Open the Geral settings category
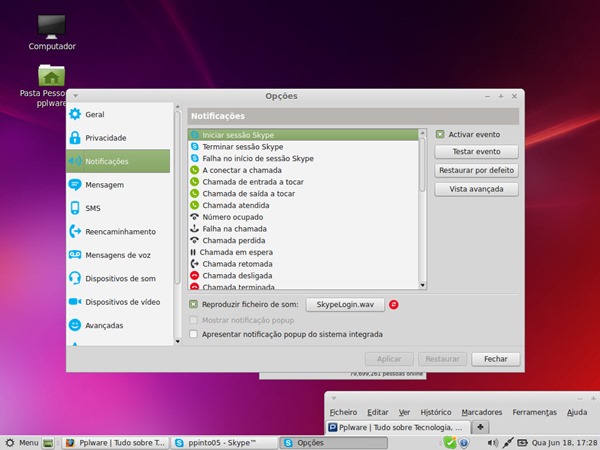 (118, 114)
